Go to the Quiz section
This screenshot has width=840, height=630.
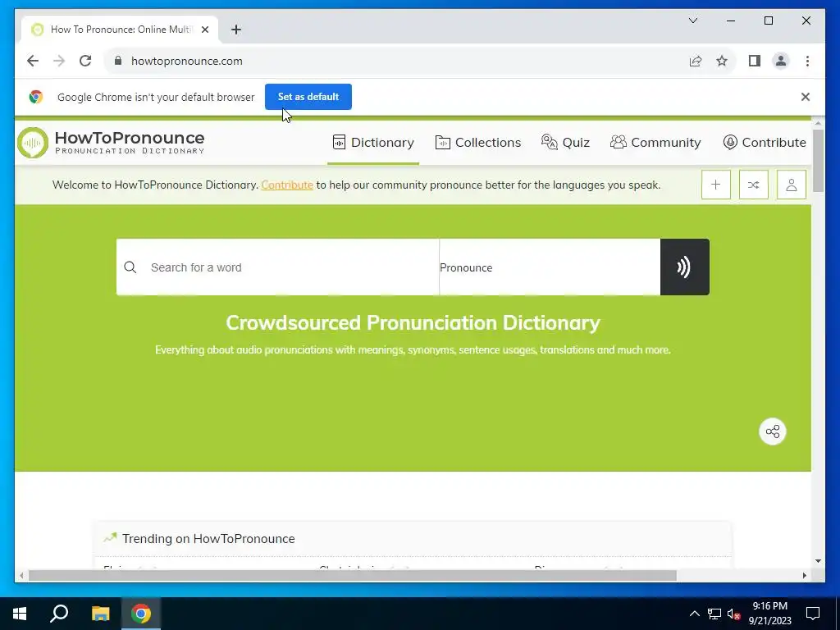[x=566, y=143]
